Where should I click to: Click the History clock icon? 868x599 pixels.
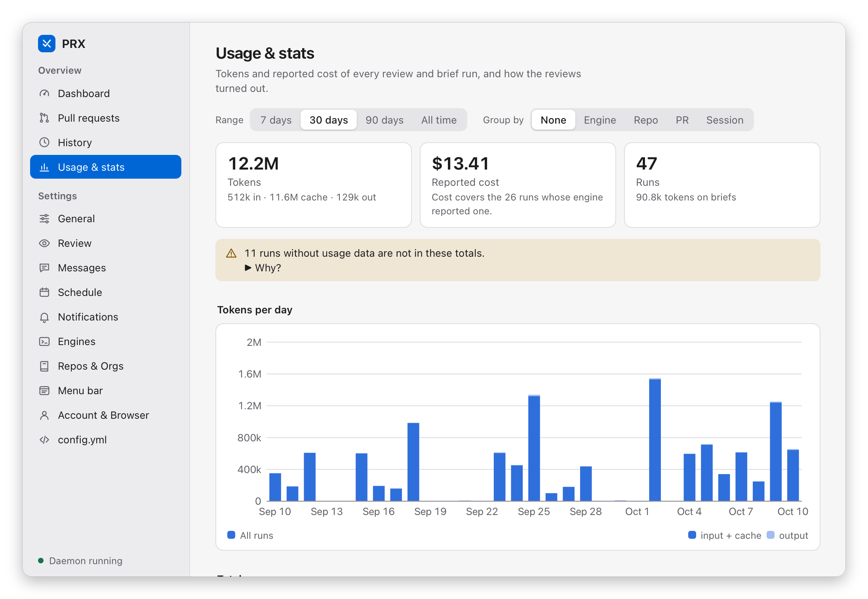(x=44, y=143)
